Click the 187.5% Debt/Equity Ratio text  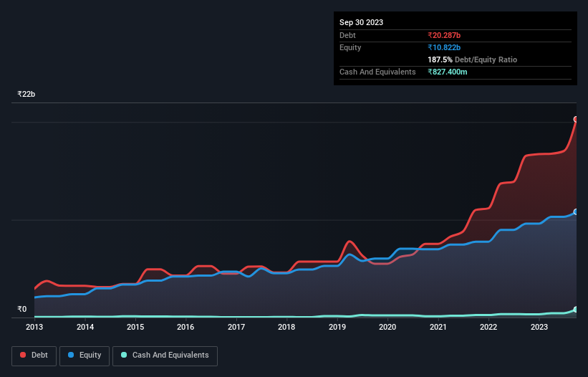(x=472, y=59)
